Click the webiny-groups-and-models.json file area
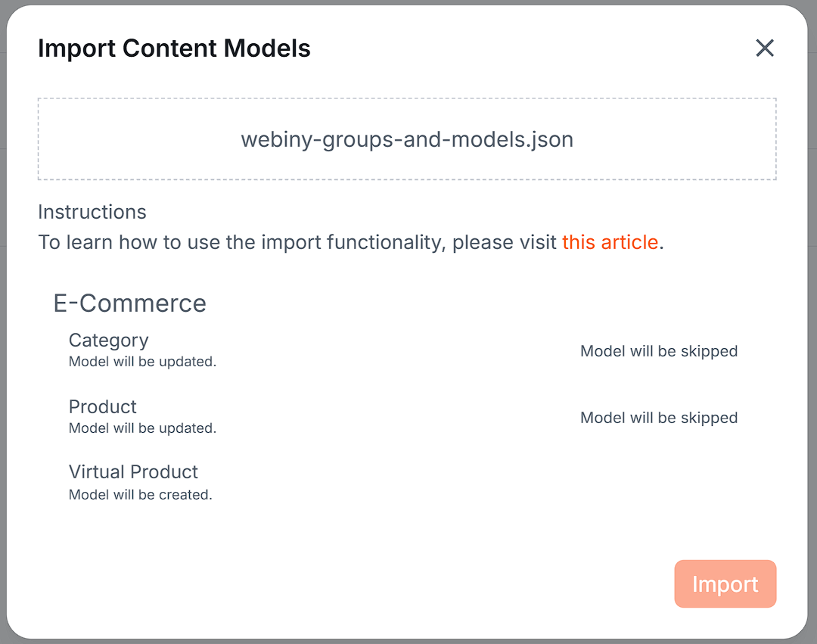 tap(406, 138)
